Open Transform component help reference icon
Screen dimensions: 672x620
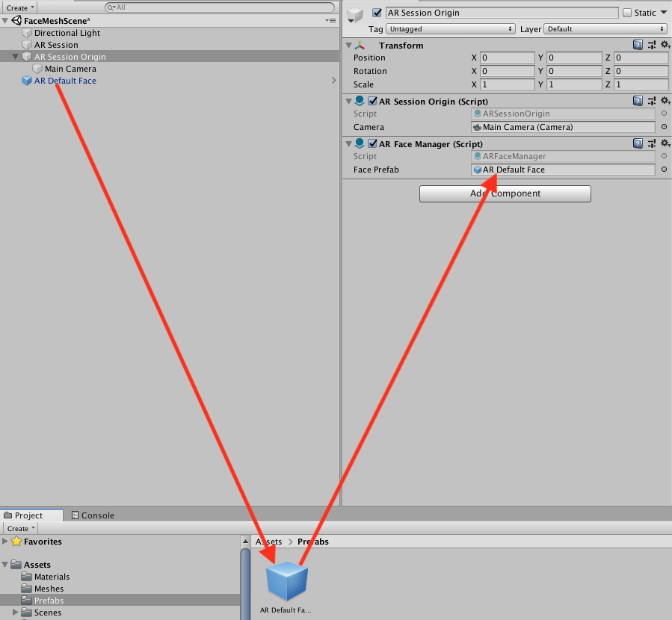coord(638,46)
